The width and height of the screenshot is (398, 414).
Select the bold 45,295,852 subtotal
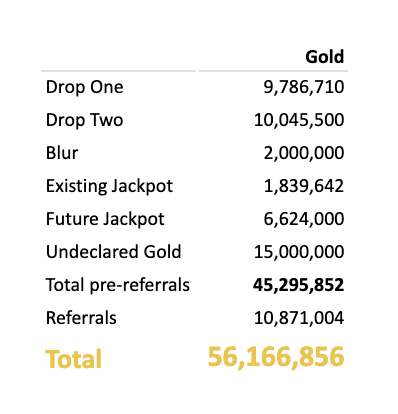(298, 285)
